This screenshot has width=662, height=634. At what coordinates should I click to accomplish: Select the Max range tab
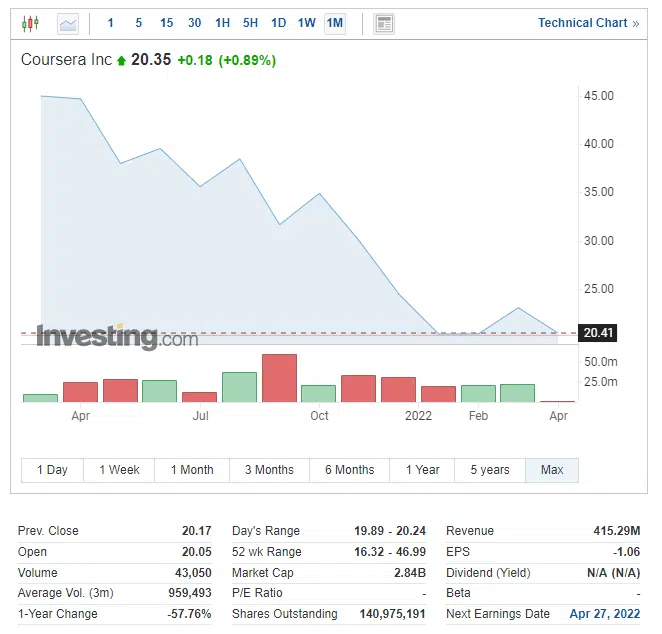pos(552,470)
